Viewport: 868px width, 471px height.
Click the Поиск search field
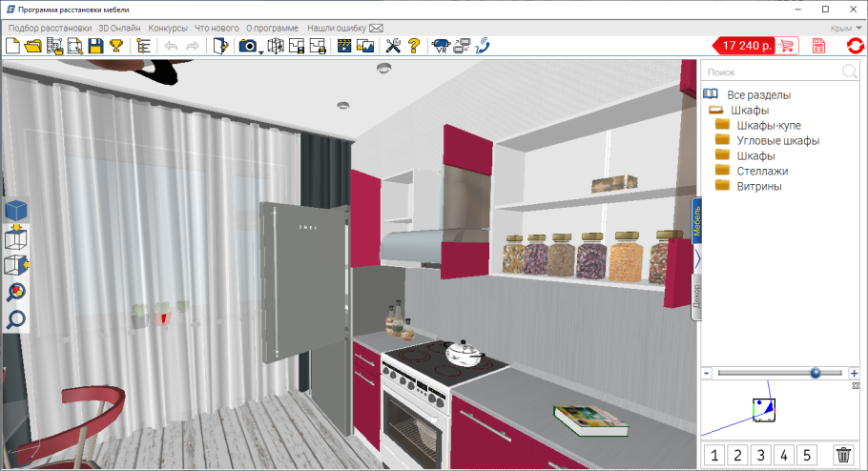coord(770,72)
